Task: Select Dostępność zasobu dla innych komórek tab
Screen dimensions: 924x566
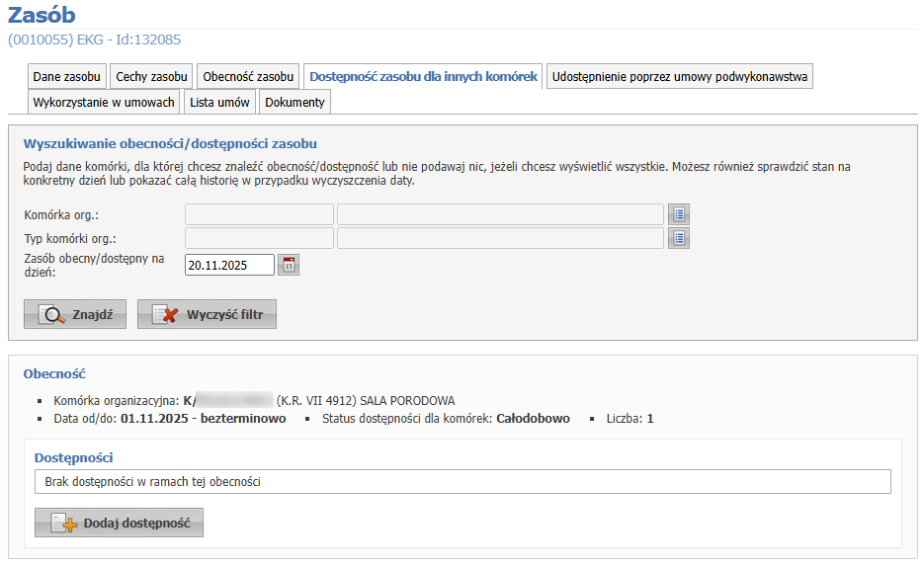Action: (x=423, y=77)
